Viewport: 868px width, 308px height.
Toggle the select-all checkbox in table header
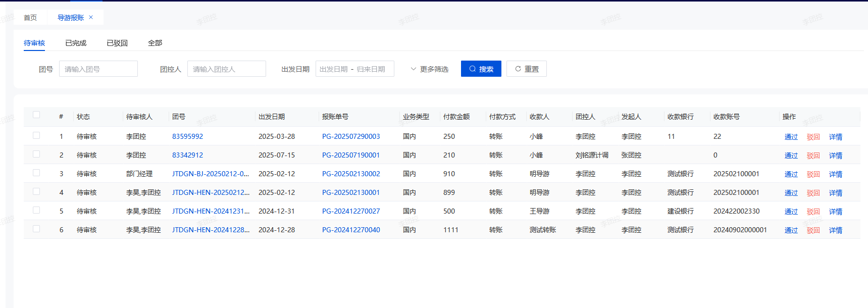coord(36,115)
